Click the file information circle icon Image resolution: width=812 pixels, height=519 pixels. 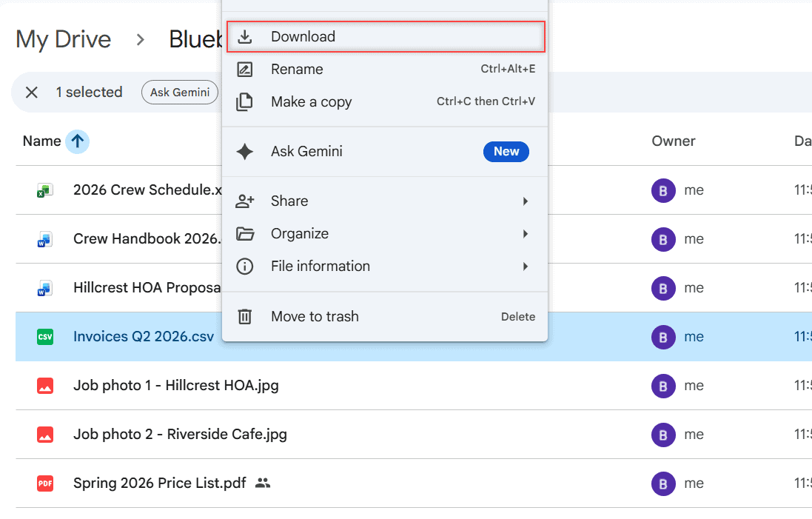[244, 267]
